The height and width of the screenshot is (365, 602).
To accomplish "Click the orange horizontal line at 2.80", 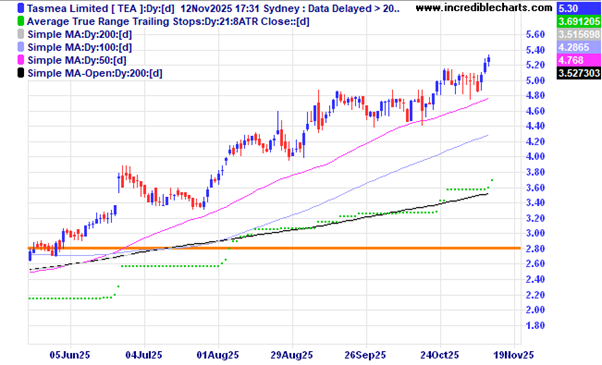I will point(274,248).
